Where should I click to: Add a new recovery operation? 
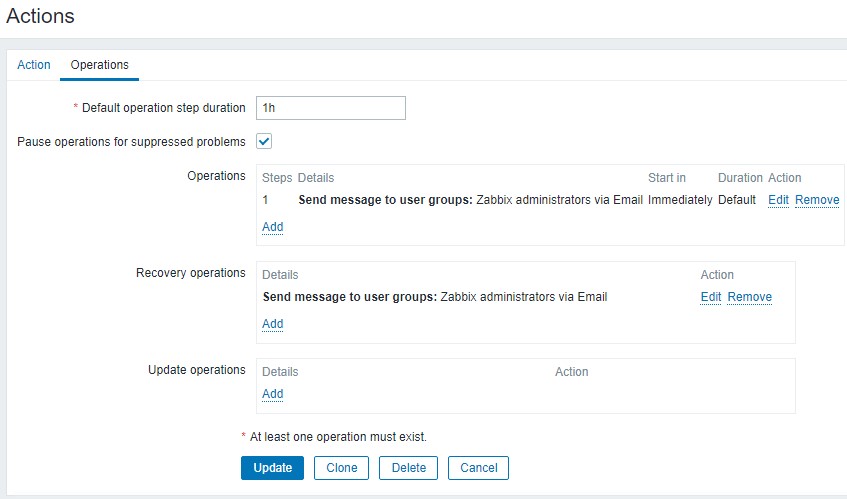pyautogui.click(x=272, y=324)
